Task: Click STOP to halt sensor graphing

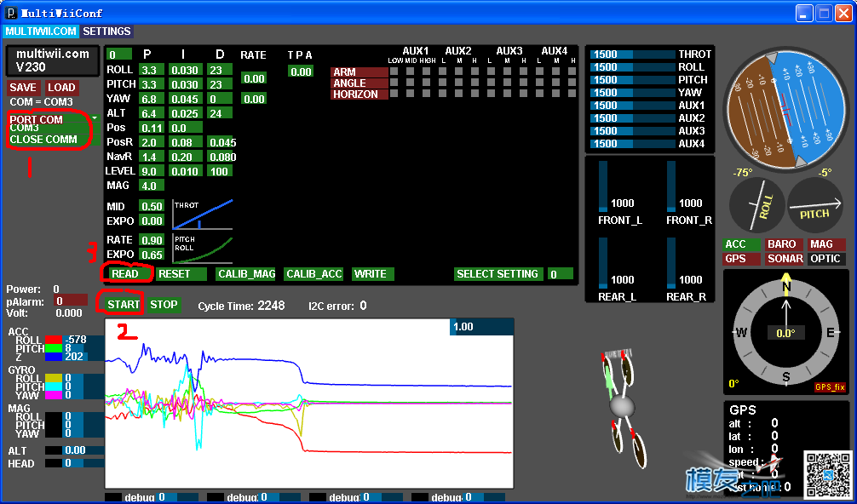Action: pyautogui.click(x=164, y=305)
